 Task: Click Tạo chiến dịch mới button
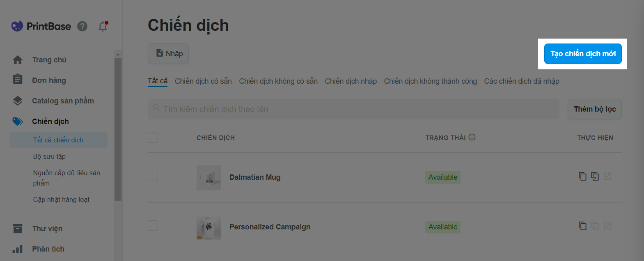(x=583, y=54)
